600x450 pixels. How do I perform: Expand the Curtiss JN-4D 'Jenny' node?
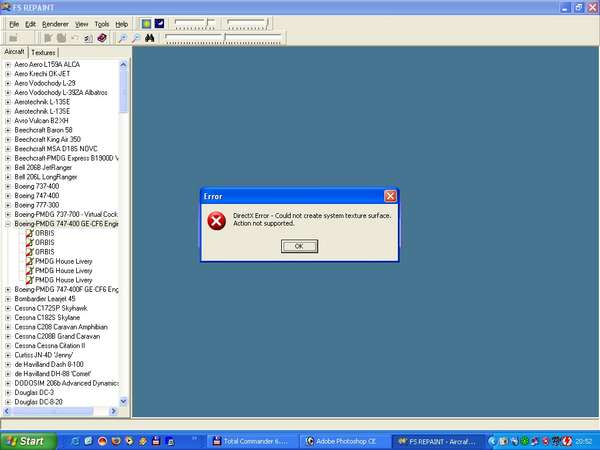(8, 355)
